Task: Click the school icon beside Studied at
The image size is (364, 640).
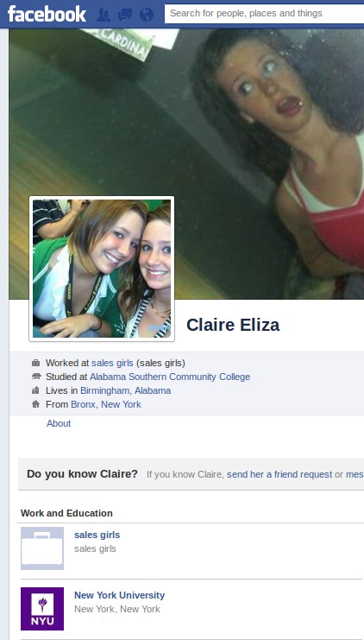Action: click(x=36, y=377)
